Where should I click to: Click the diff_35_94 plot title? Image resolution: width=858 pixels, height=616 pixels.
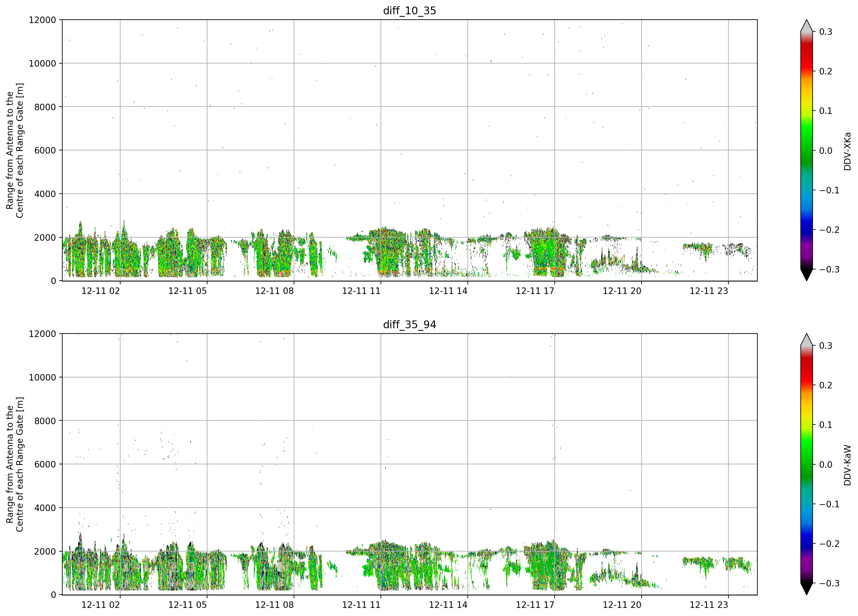410,325
